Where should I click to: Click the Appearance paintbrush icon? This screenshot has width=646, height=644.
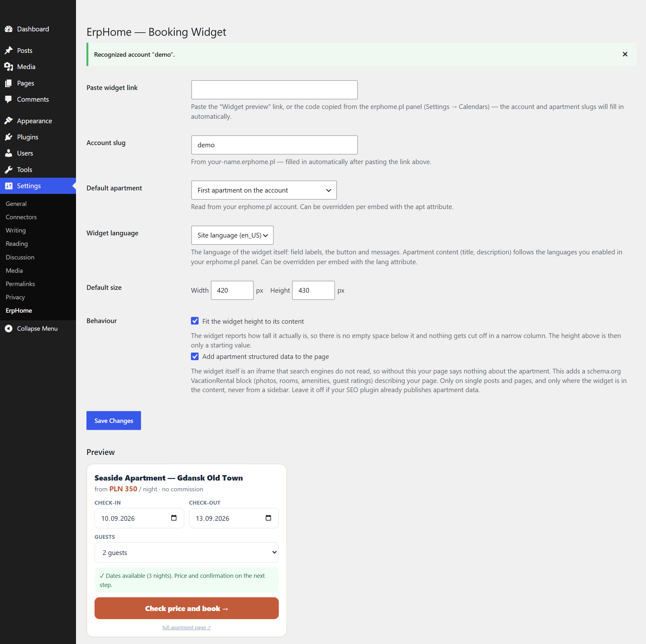pos(9,121)
